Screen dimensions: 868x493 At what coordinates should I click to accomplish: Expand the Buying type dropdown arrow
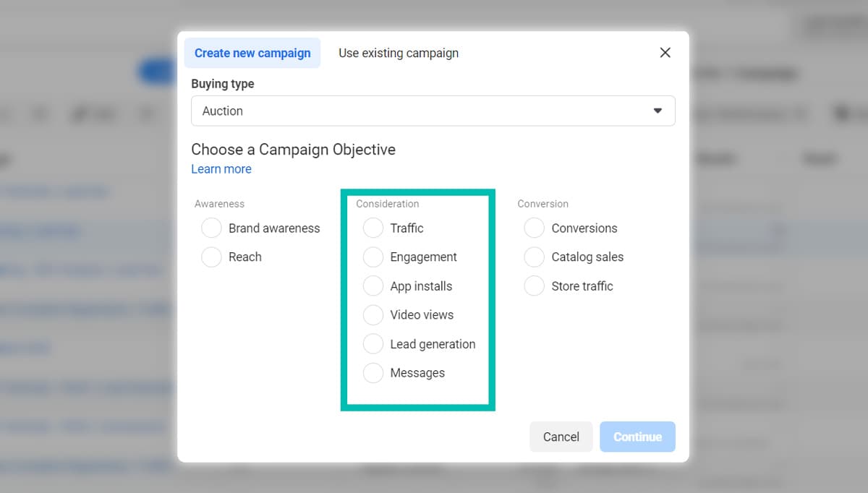coord(658,111)
